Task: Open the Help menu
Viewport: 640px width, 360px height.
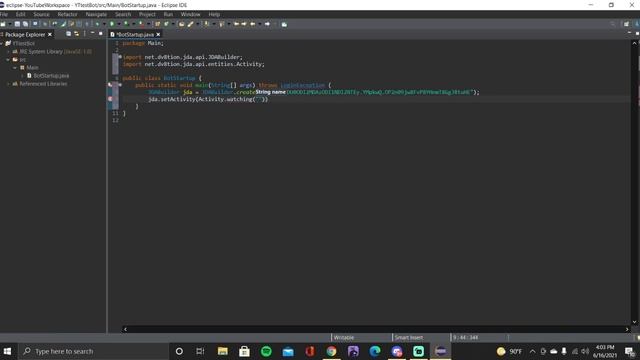Action: [214, 14]
